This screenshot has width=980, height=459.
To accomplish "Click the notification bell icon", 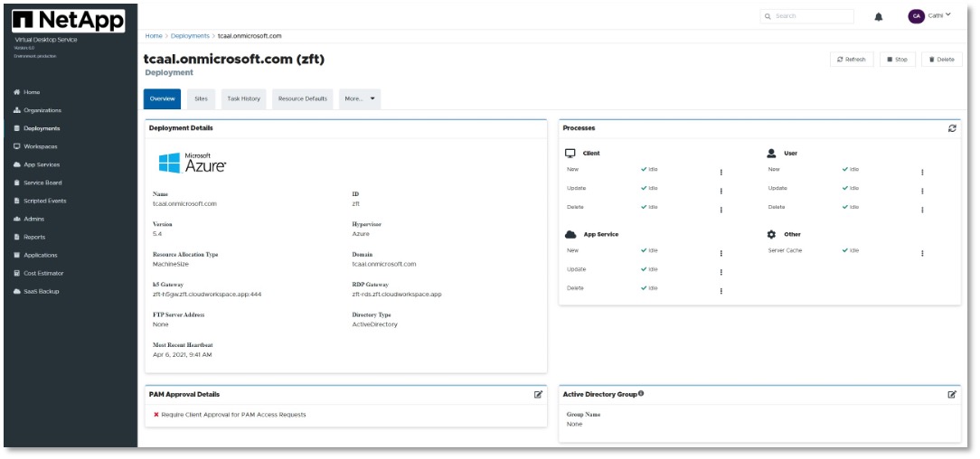I will click(878, 16).
